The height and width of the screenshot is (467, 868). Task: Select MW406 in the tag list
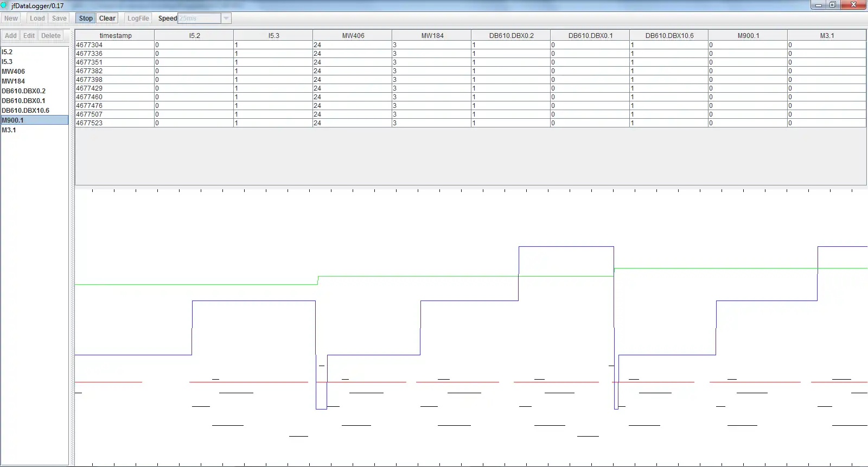(35, 72)
